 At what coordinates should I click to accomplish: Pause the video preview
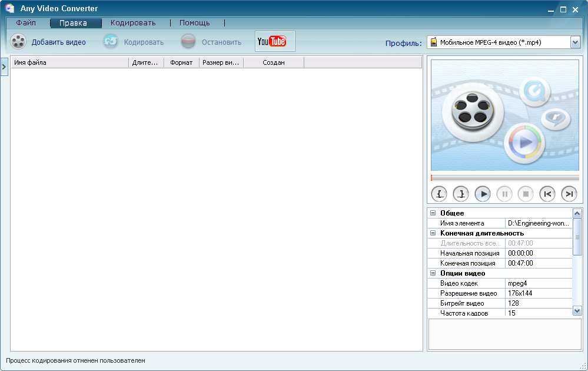click(x=504, y=194)
